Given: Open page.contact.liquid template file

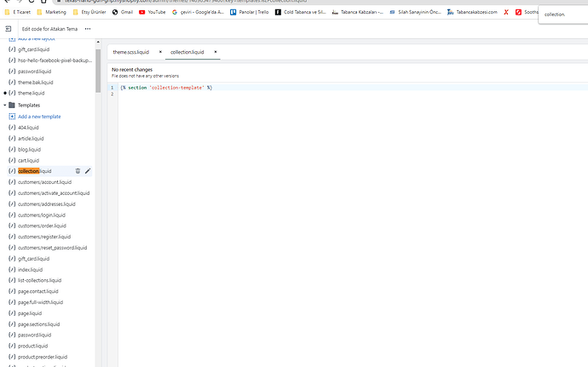Looking at the screenshot, I should (37, 291).
